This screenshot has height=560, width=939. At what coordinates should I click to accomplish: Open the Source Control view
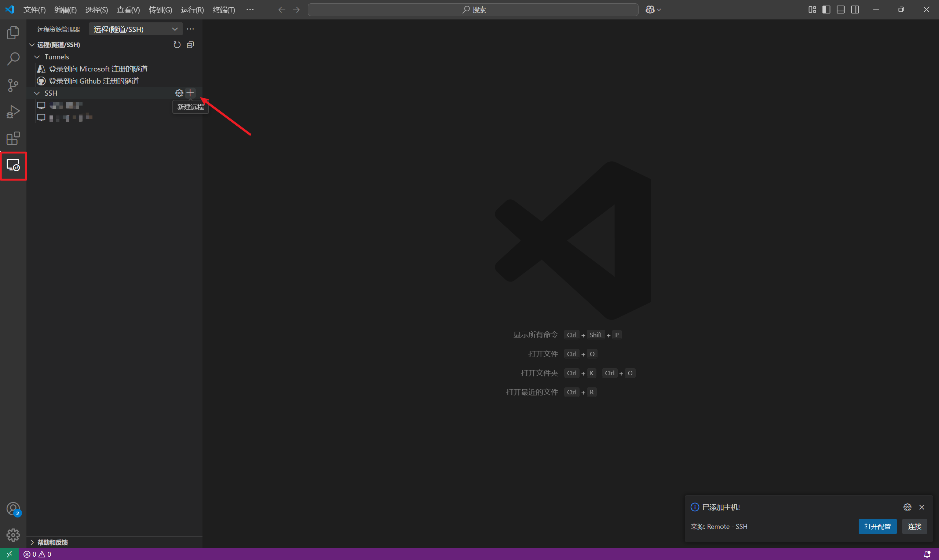(x=13, y=85)
